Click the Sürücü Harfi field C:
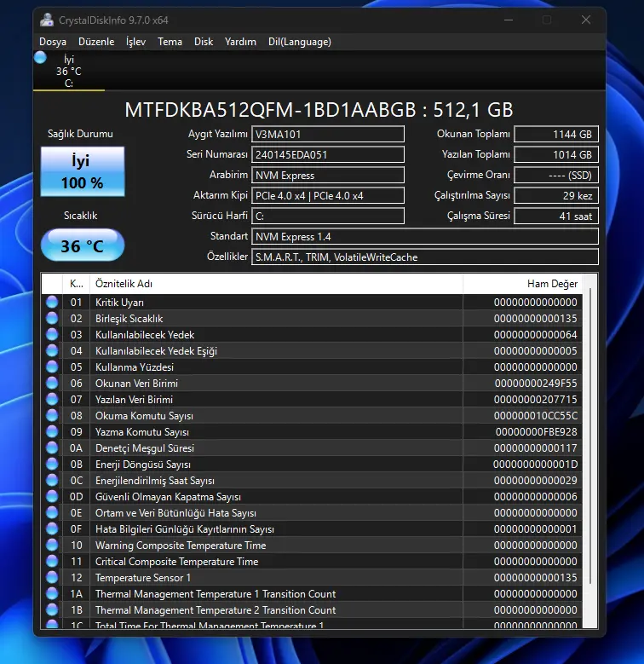This screenshot has height=664, width=644. click(328, 216)
